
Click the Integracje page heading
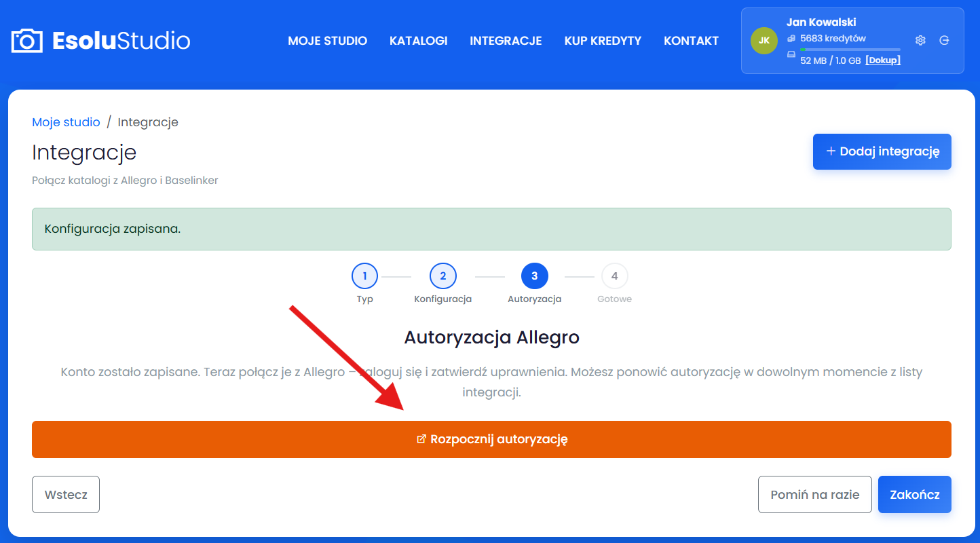tap(84, 152)
